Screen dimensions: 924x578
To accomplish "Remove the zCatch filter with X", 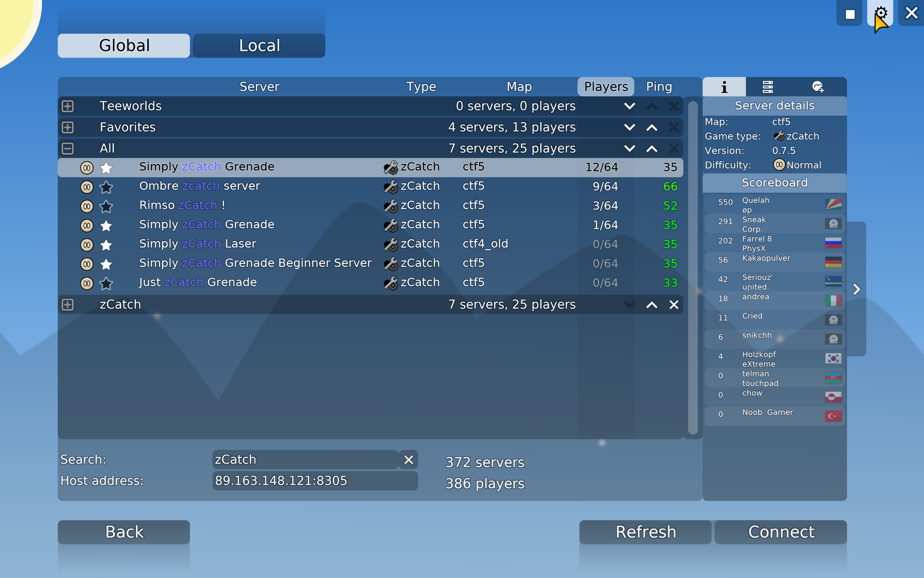I will click(674, 305).
